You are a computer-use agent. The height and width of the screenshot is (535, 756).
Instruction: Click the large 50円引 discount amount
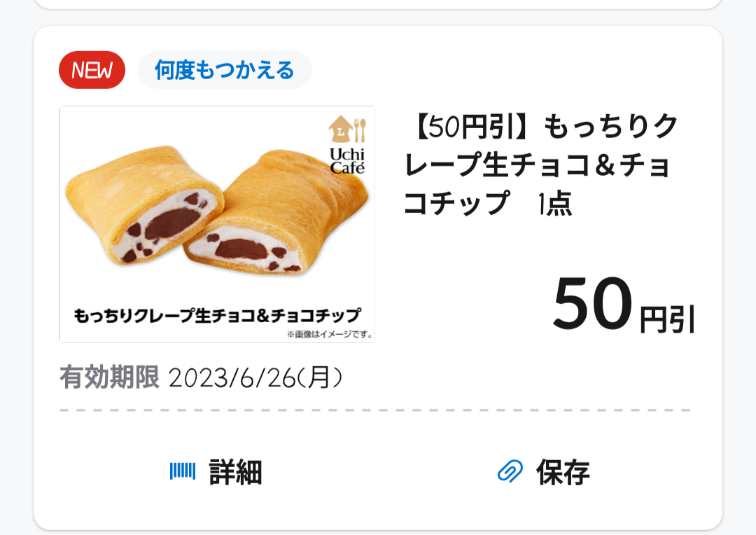click(x=623, y=305)
